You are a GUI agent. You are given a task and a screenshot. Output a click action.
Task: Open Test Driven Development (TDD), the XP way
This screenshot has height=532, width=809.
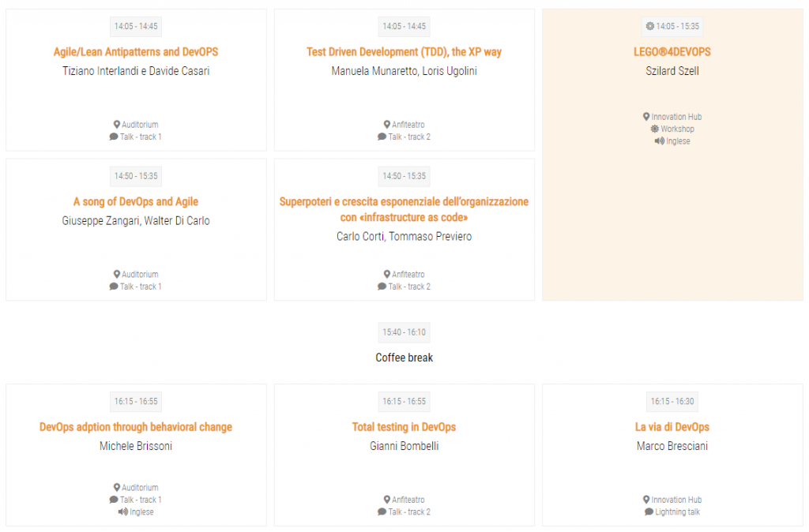point(404,52)
